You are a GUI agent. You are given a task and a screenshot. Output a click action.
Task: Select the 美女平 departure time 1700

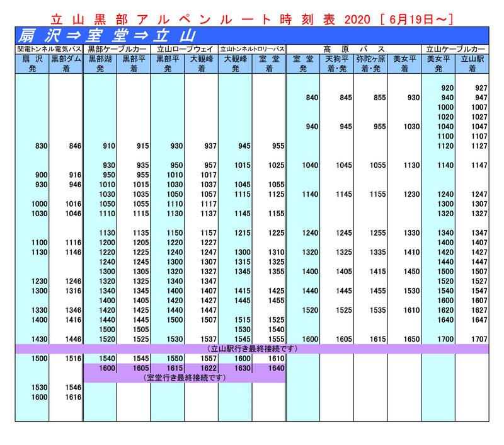pos(445,339)
